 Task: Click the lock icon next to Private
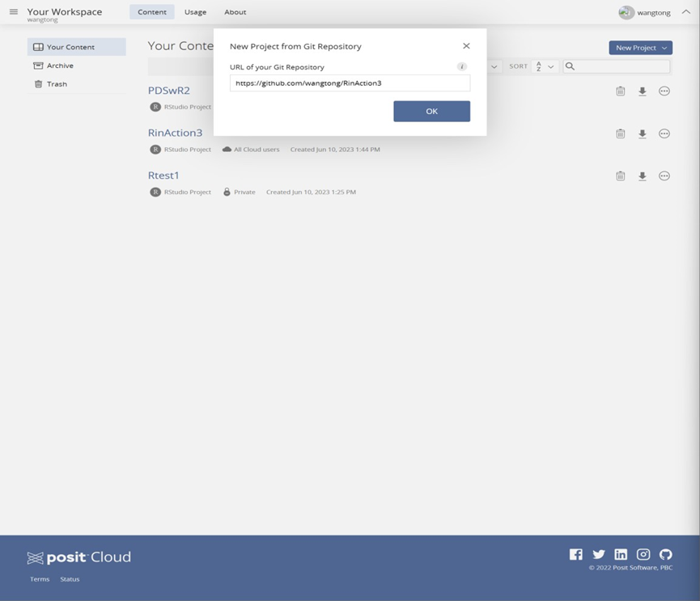click(x=227, y=192)
